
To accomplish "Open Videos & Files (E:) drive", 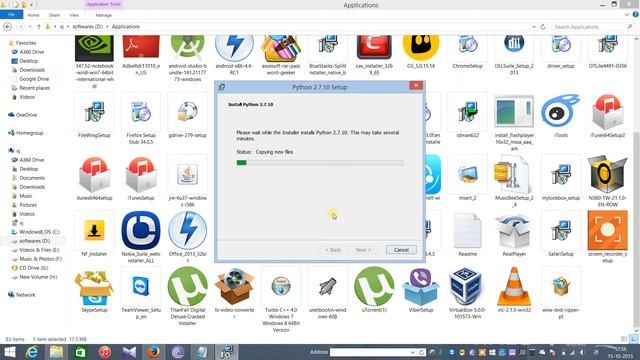I will point(39,250).
